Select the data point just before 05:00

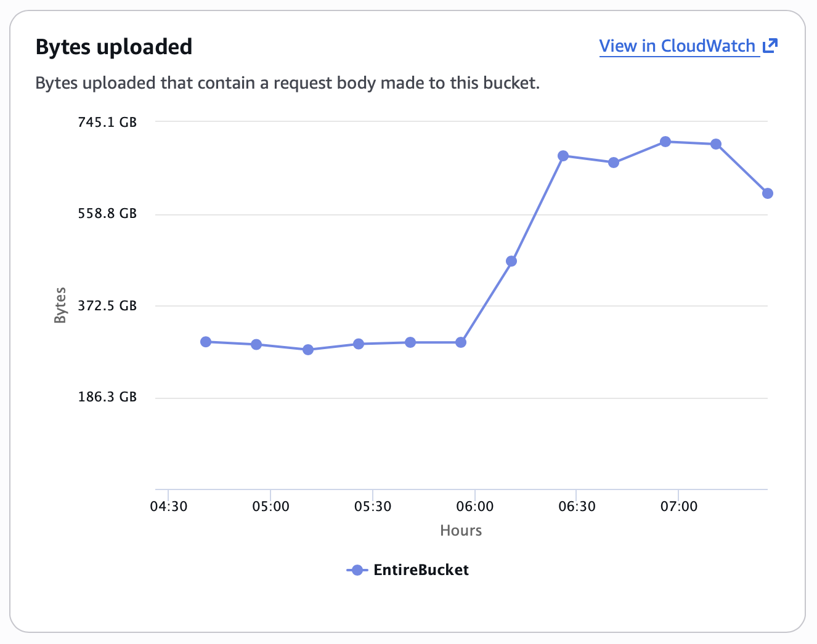click(256, 344)
